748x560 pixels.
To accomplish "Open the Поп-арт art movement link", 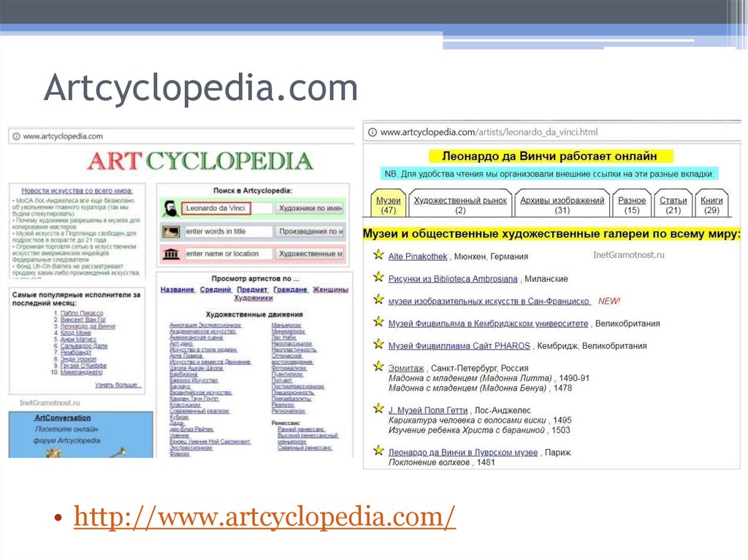I will click(x=282, y=380).
